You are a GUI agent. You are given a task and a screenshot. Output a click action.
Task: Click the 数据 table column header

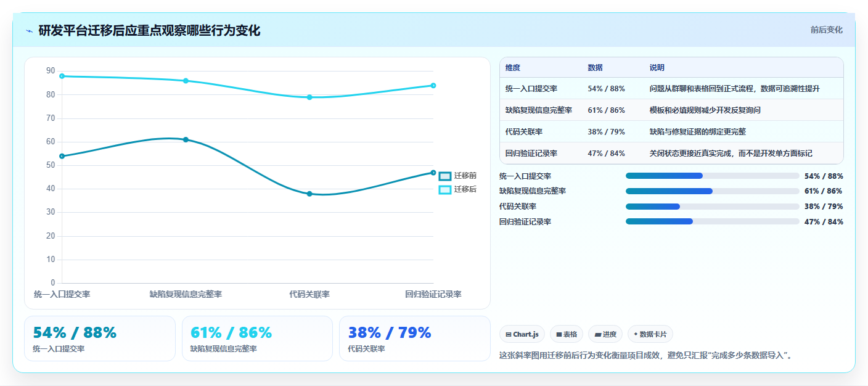click(596, 68)
